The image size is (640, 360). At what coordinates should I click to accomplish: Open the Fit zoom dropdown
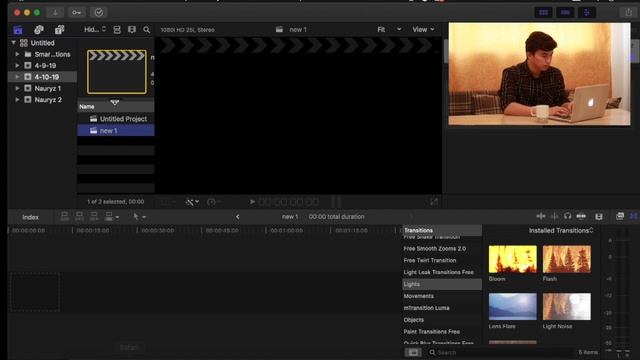click(x=389, y=29)
